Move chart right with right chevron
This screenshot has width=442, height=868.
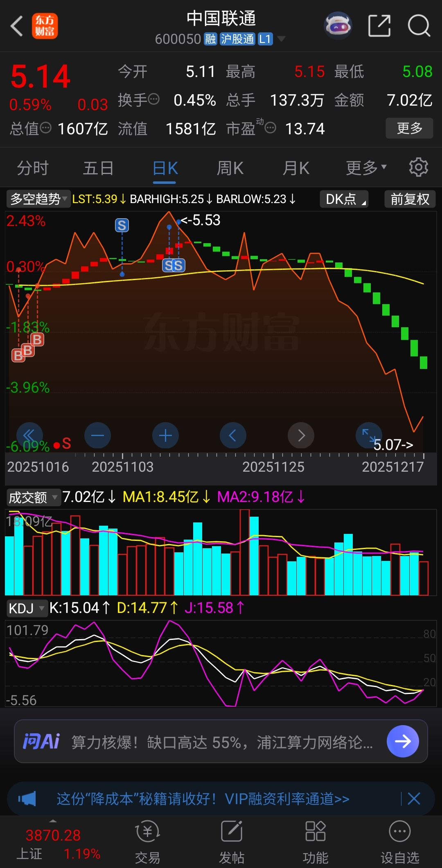301,435
